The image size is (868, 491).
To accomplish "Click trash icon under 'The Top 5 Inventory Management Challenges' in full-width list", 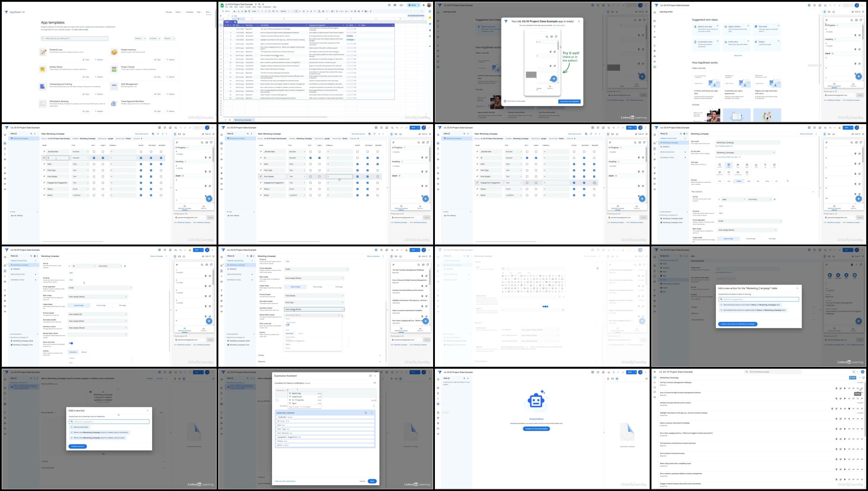I will (x=837, y=388).
